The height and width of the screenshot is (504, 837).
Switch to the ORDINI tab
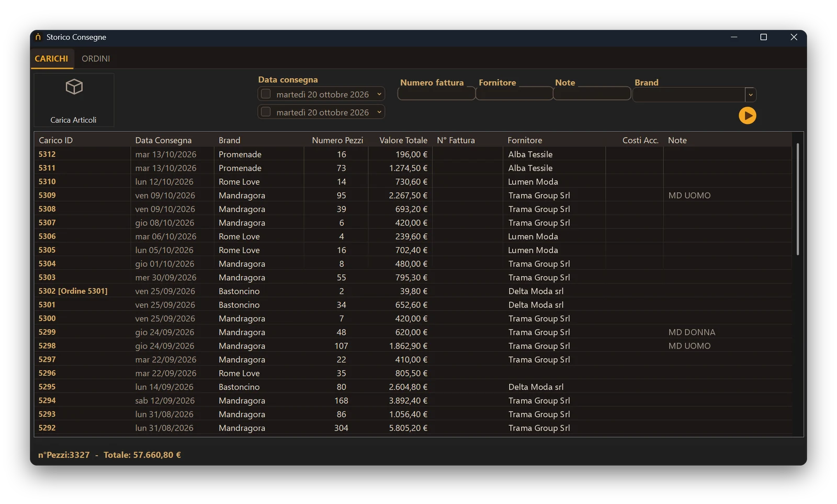pos(96,59)
